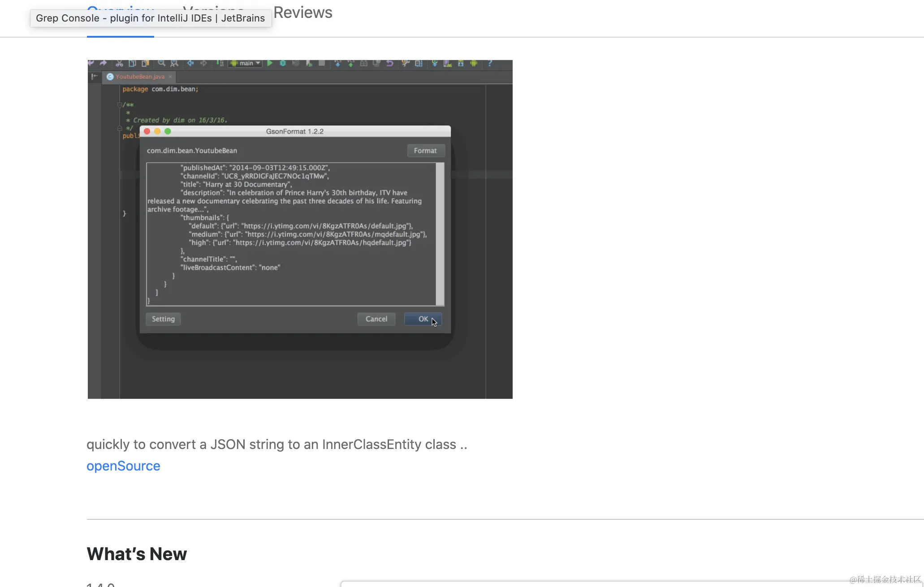Collapse the Javadoc comment fold marker
Image resolution: width=924 pixels, height=587 pixels.
tap(120, 105)
